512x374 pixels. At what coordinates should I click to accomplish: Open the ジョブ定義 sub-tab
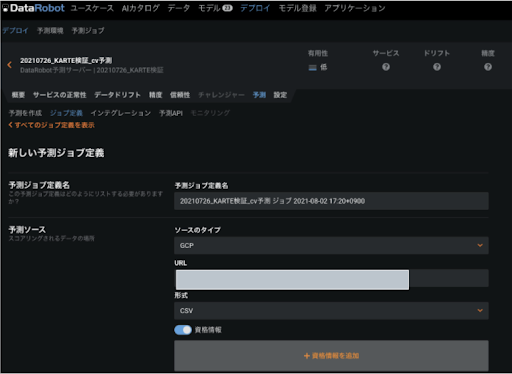tap(66, 113)
